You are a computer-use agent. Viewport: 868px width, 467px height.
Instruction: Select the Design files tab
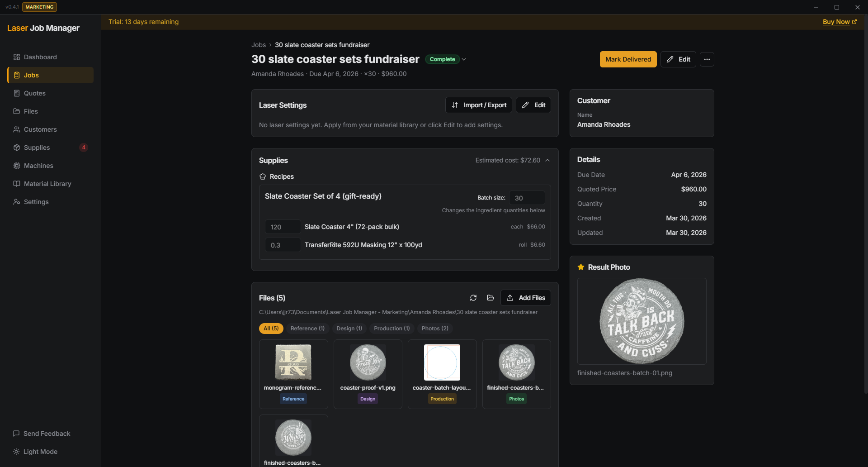(x=349, y=329)
